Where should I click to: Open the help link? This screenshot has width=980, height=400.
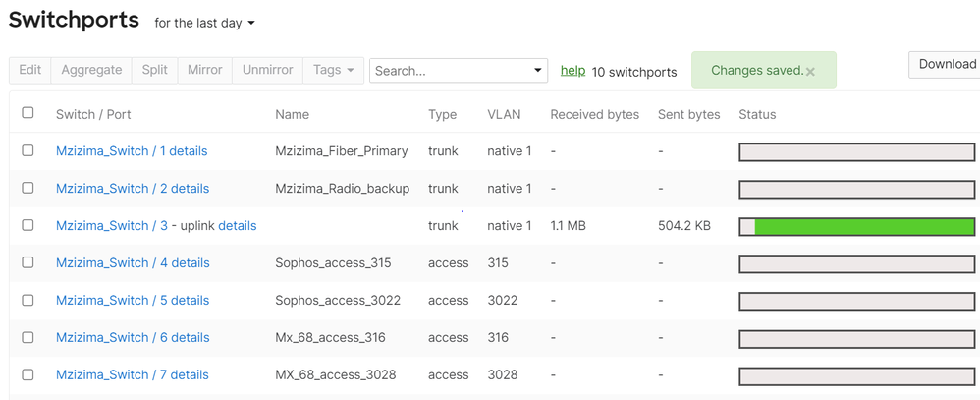pyautogui.click(x=572, y=71)
